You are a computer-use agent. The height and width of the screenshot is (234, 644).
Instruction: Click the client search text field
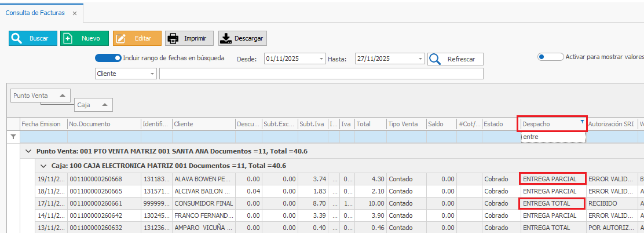[x=321, y=74]
